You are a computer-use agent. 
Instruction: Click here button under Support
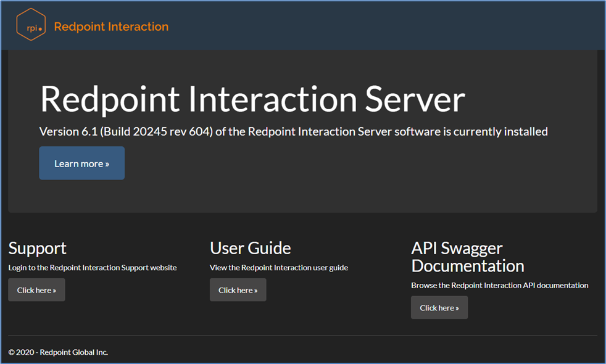pyautogui.click(x=36, y=290)
